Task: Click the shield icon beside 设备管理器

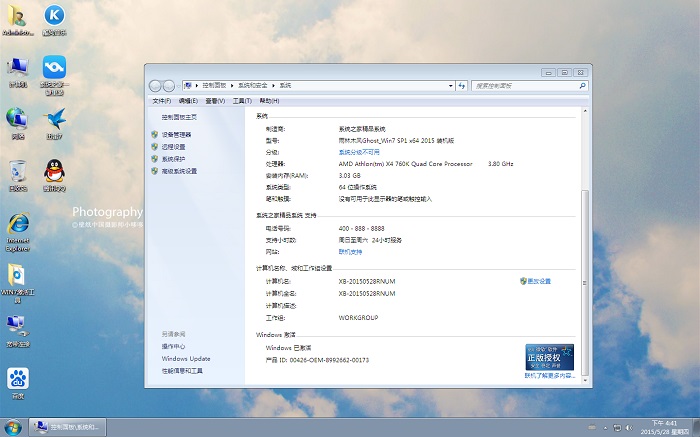Action: [x=155, y=134]
